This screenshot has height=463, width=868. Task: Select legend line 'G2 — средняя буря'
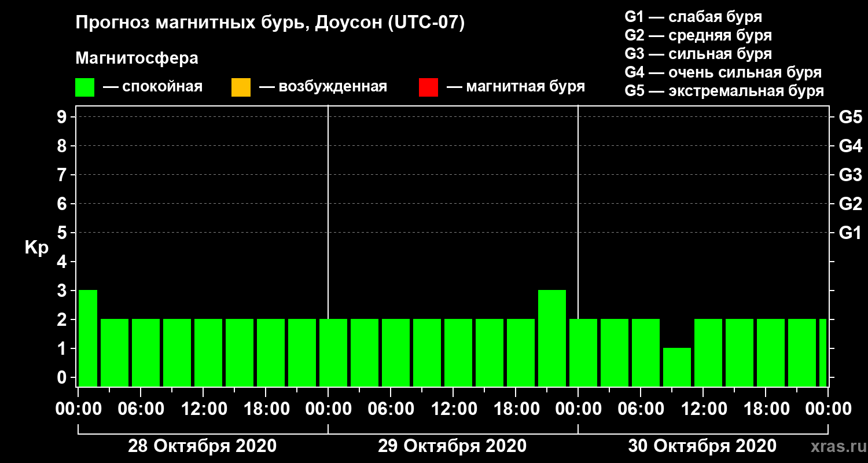coord(698,35)
